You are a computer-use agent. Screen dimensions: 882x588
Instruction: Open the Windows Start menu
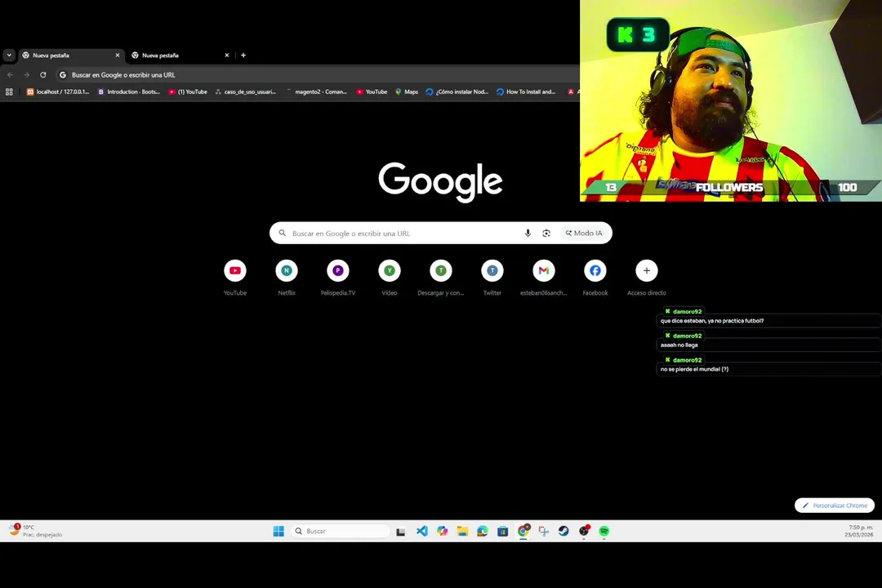pos(278,531)
